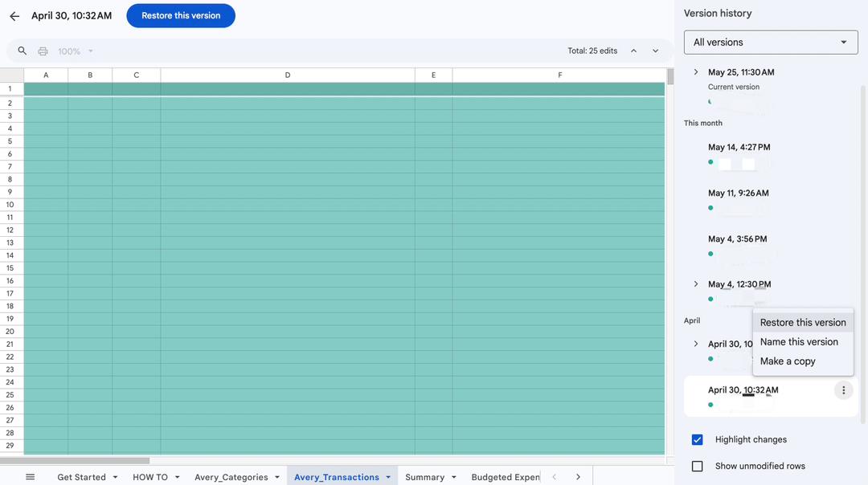Open HOW TO tab dropdown arrow
The height and width of the screenshot is (485, 868).
tap(177, 477)
